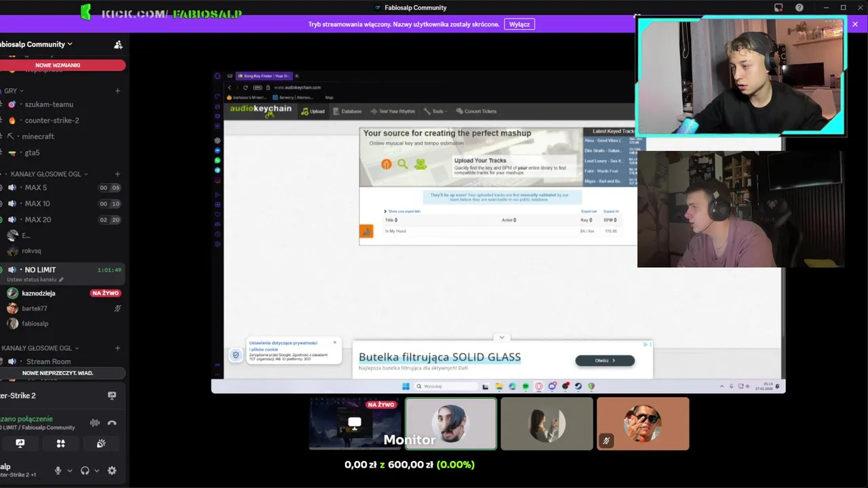Image resolution: width=868 pixels, height=488 pixels.
Task: Click the www.audiokeychain.com address bar
Action: coord(297,87)
